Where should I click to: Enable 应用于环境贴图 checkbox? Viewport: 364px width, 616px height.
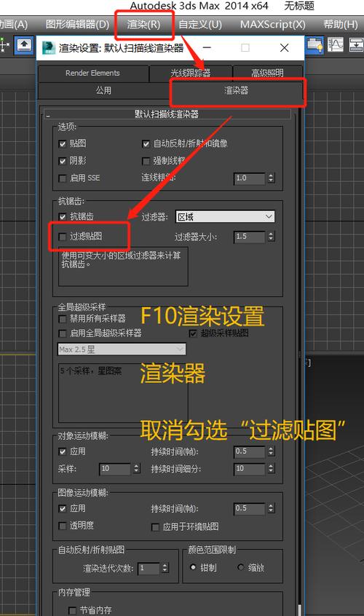(156, 527)
